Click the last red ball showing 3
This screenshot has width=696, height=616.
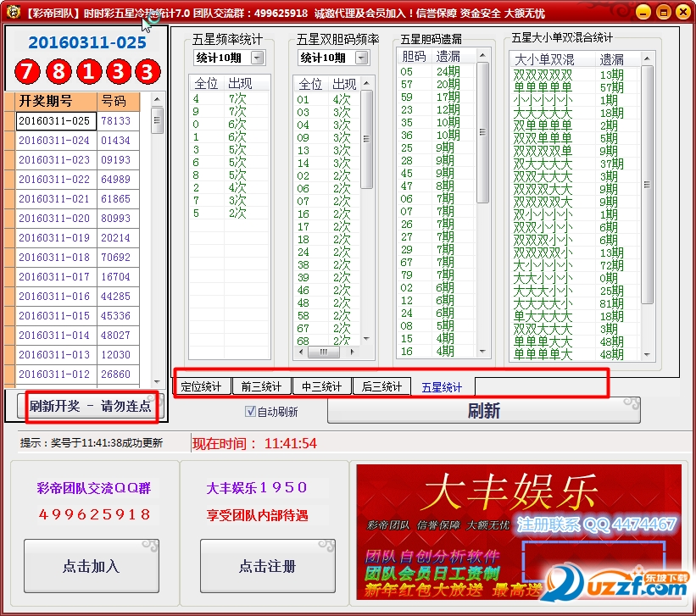point(146,72)
